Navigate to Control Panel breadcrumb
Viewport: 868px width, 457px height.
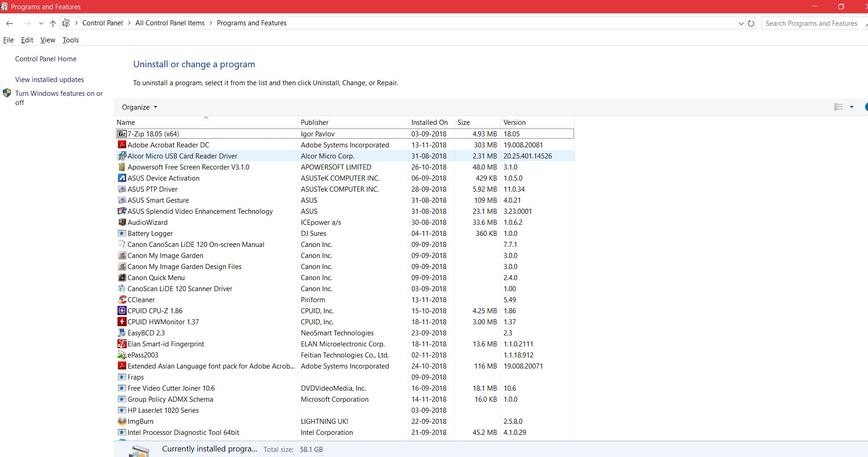pos(102,23)
